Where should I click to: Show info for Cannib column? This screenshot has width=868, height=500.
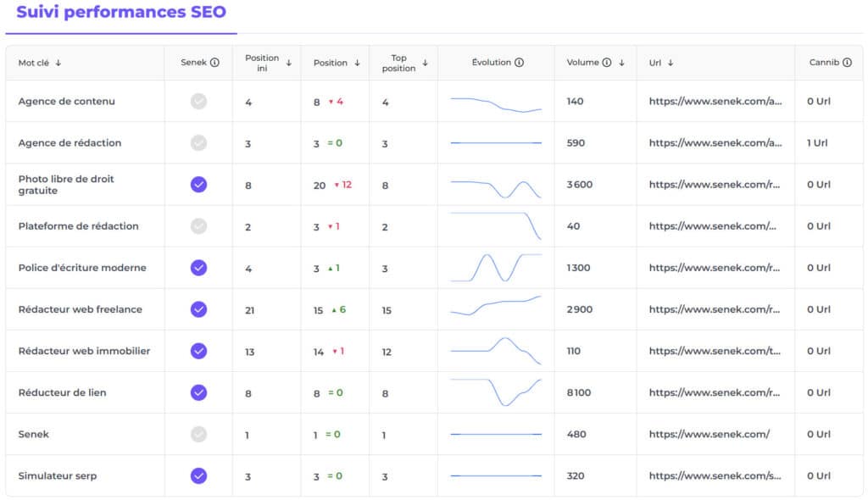coord(847,63)
